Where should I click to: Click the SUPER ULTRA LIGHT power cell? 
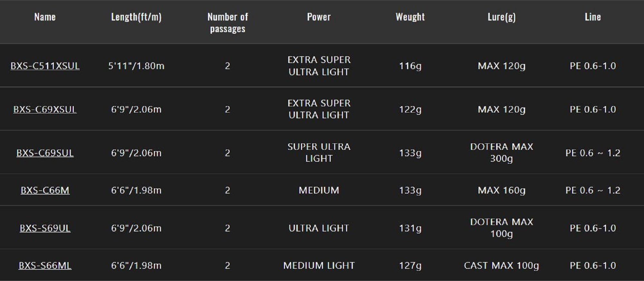coord(319,152)
